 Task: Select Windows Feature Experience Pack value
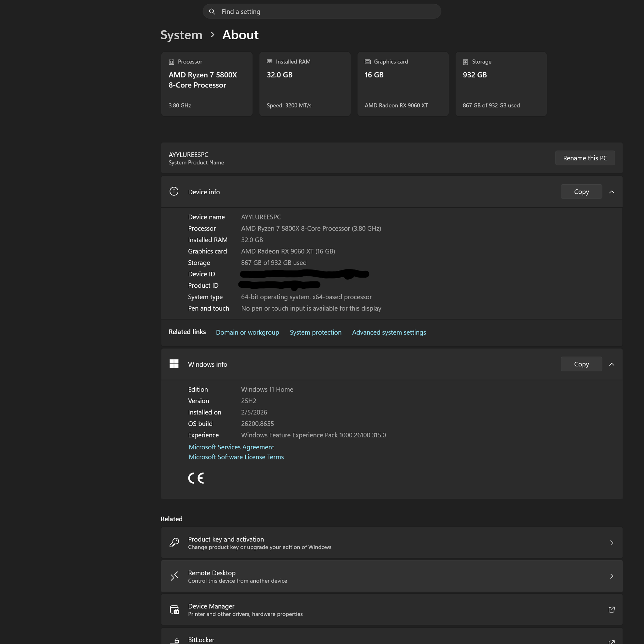[x=313, y=435]
